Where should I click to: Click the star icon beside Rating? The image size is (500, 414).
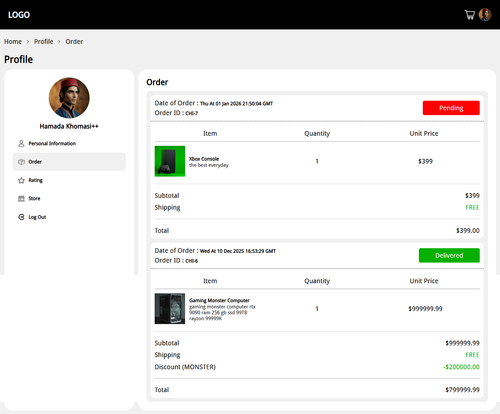coord(21,180)
